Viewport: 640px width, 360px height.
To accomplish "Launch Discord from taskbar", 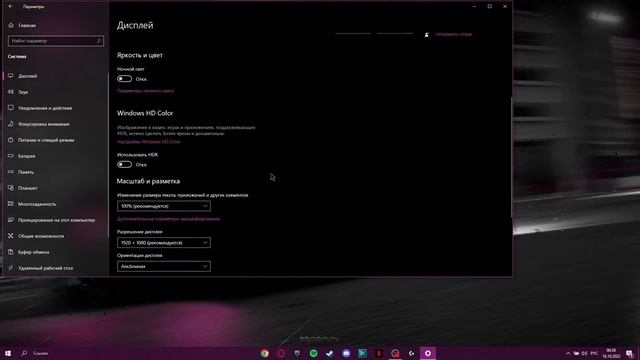I will coord(346,353).
